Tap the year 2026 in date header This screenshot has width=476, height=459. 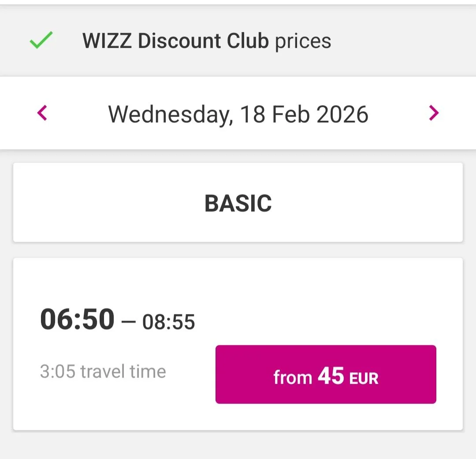(342, 114)
